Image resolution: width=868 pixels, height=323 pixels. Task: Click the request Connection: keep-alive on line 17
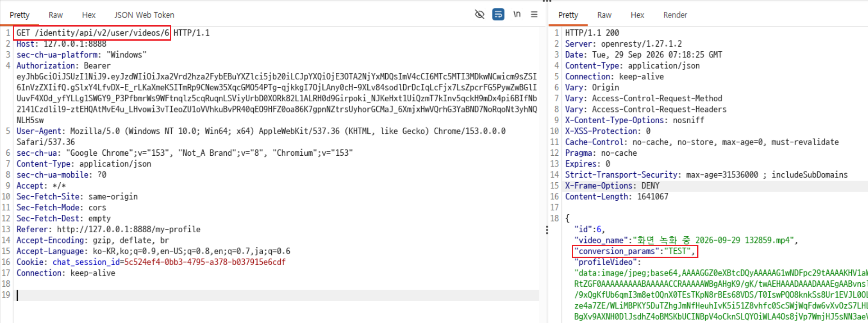[66, 273]
